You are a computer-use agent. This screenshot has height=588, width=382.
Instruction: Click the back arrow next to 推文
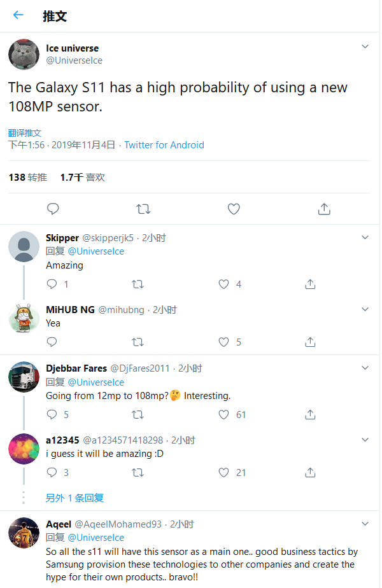pyautogui.click(x=18, y=15)
